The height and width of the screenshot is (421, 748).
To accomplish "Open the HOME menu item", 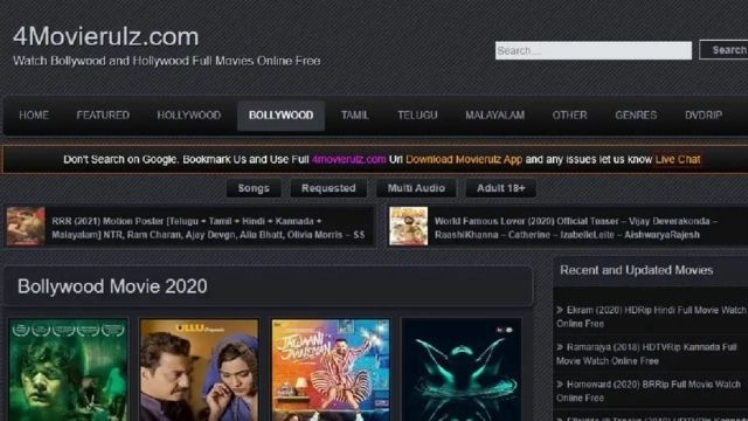I will pos(34,115).
